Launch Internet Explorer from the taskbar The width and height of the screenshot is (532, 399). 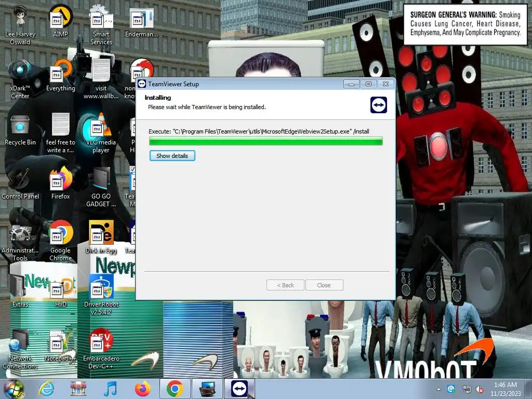point(46,389)
